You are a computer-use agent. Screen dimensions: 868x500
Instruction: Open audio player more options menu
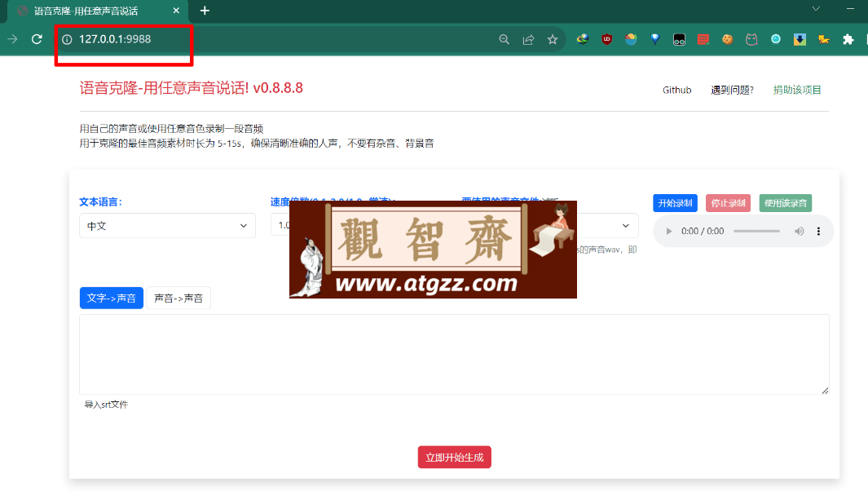819,232
